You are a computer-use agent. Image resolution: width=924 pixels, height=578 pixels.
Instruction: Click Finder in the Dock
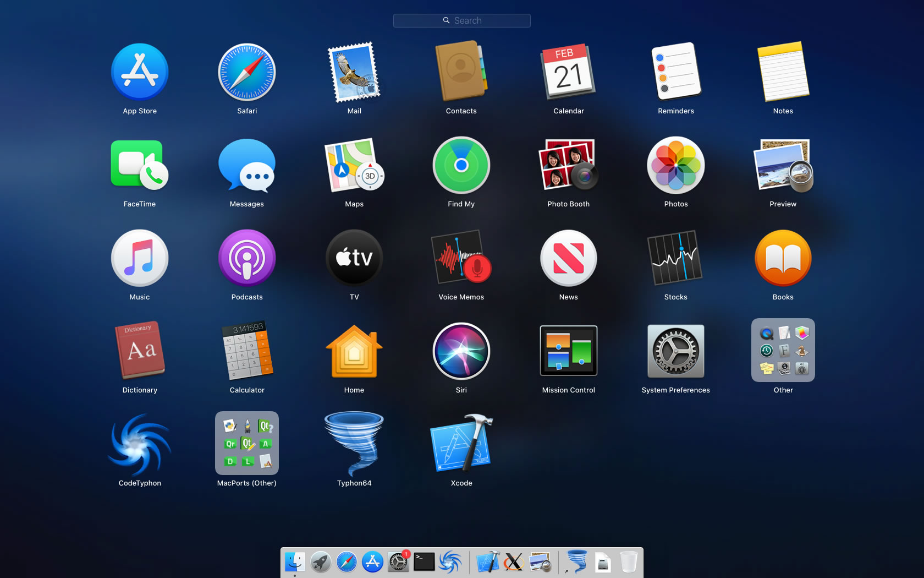click(x=295, y=562)
